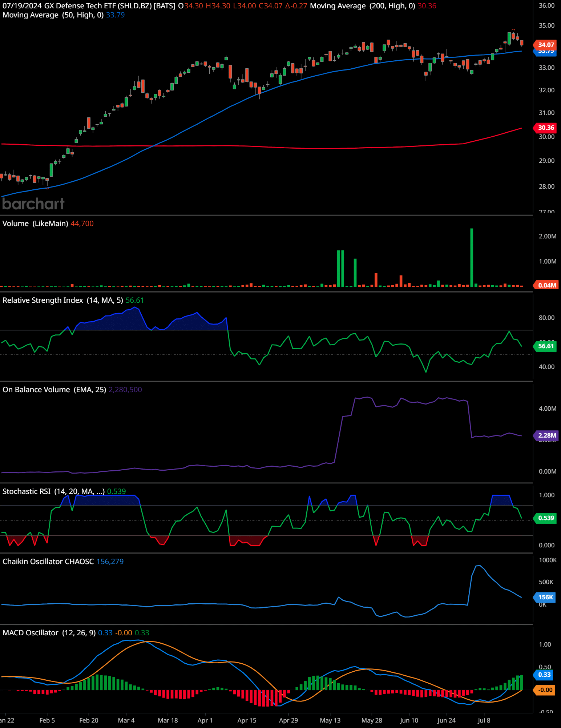Screen dimensions: 561x728
Task: Click the 0.000 Stochastic RSI axis label
Action: [x=546, y=545]
